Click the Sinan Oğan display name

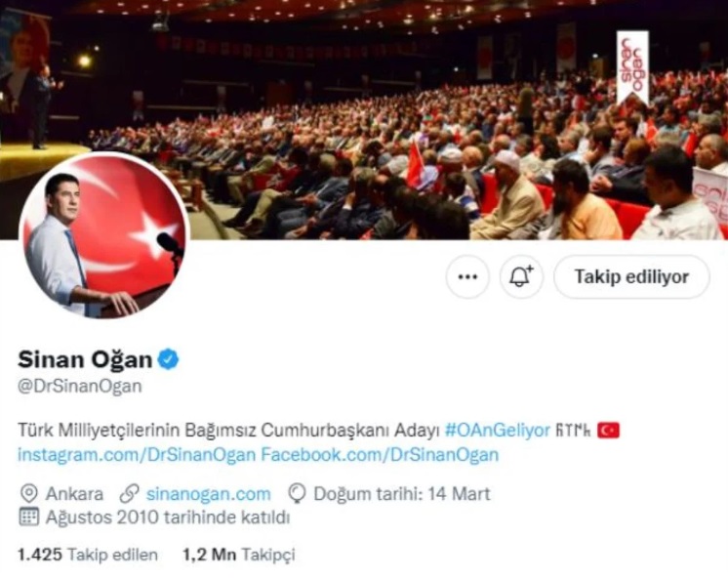(x=85, y=359)
